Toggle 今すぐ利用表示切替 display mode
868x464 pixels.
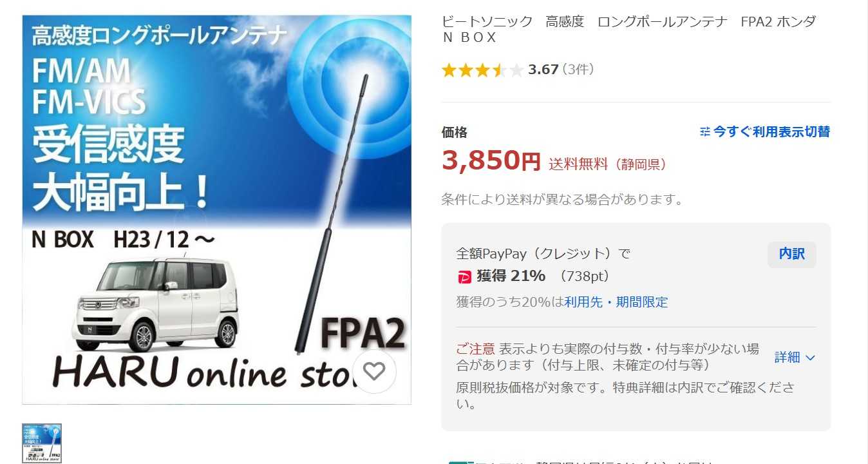click(765, 131)
